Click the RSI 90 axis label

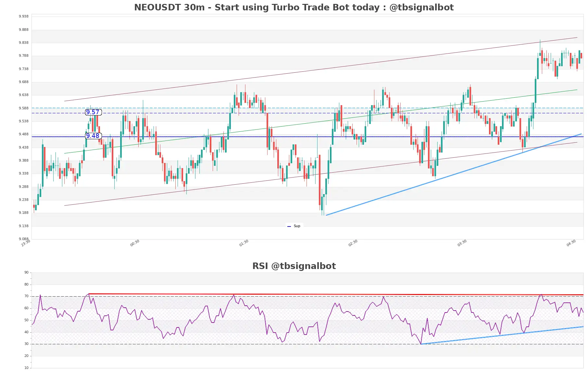point(26,273)
